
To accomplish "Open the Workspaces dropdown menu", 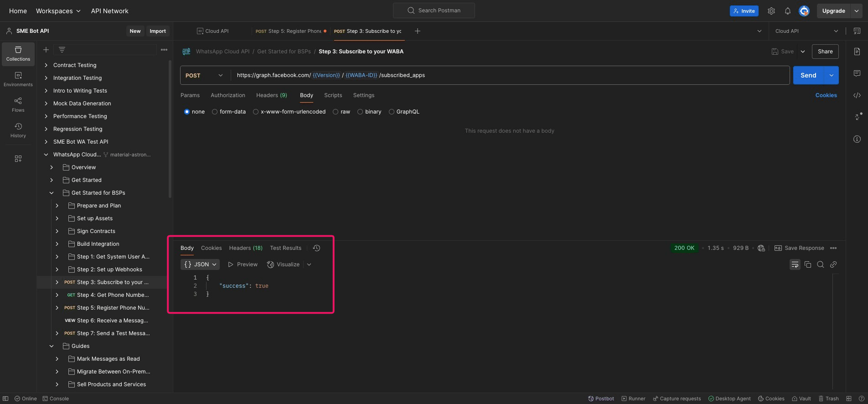I will point(58,11).
